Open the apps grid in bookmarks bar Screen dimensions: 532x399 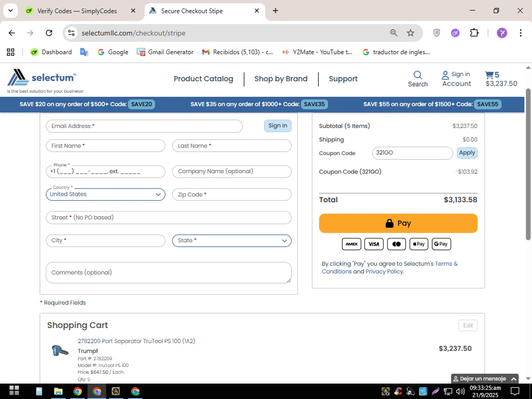pyautogui.click(x=11, y=52)
